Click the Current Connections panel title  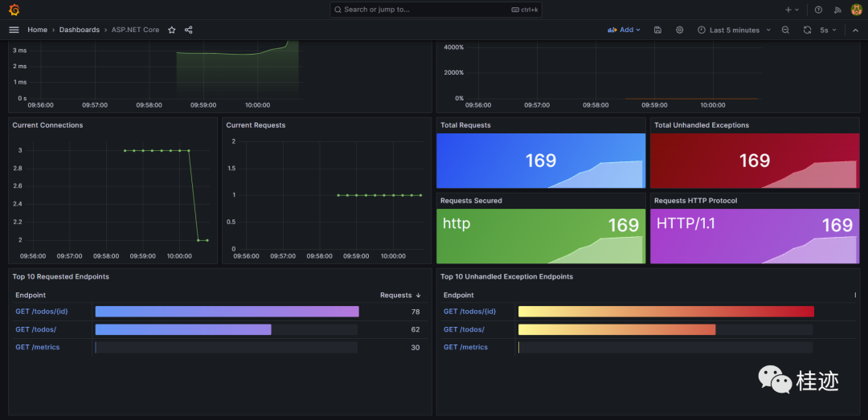click(x=47, y=125)
